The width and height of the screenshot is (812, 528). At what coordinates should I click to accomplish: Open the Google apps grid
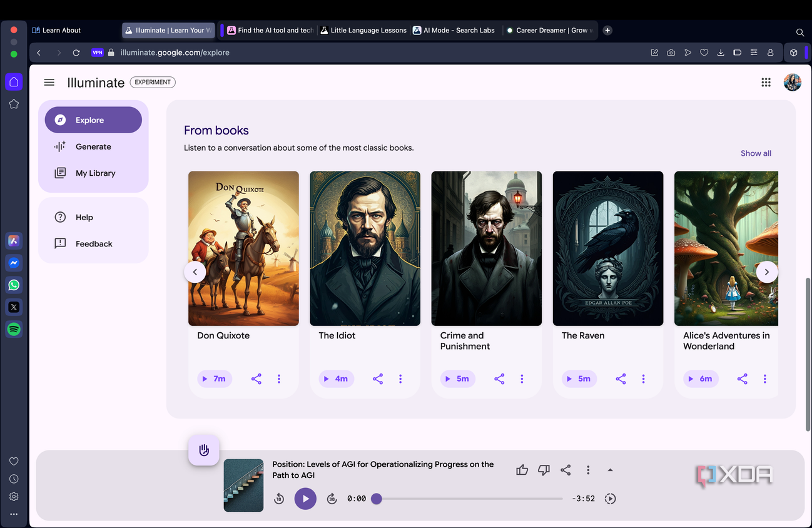click(766, 83)
